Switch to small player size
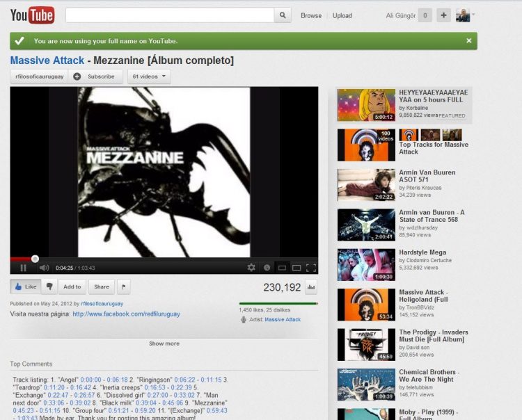 coord(282,268)
